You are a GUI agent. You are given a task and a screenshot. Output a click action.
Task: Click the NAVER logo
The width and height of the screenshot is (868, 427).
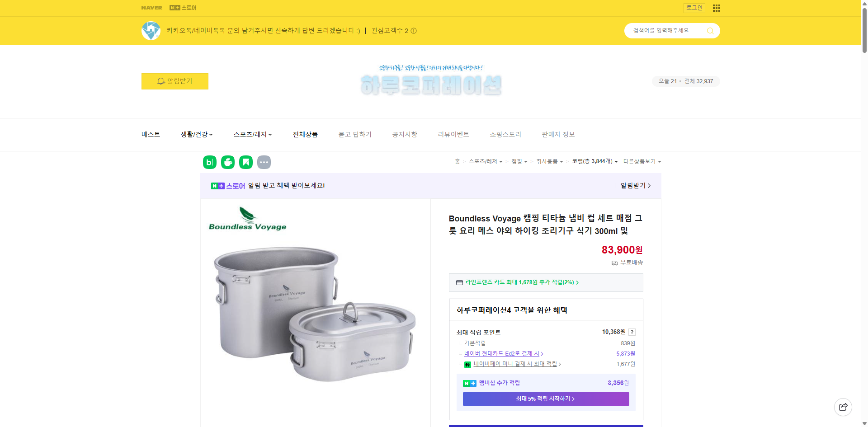[x=151, y=8]
